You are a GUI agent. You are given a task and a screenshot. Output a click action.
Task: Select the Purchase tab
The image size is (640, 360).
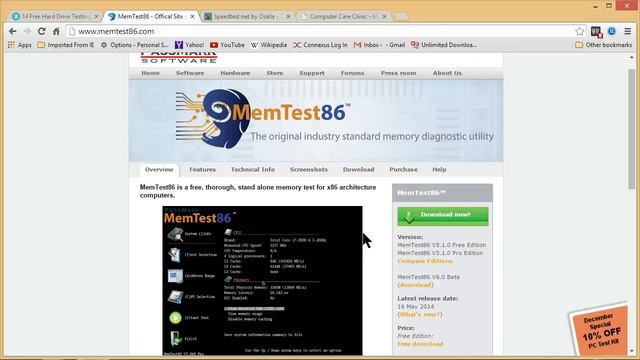tap(403, 170)
